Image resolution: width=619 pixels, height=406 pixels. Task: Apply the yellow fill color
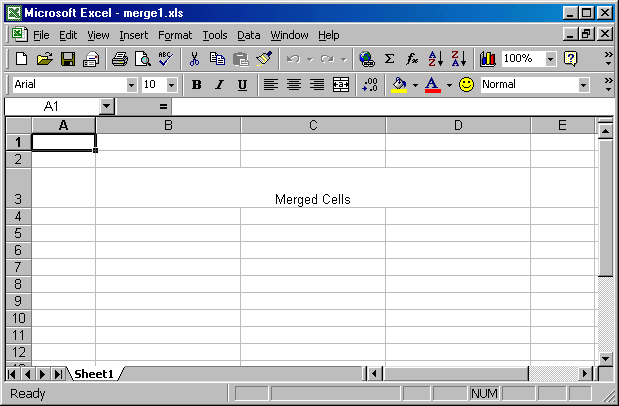[x=400, y=85]
